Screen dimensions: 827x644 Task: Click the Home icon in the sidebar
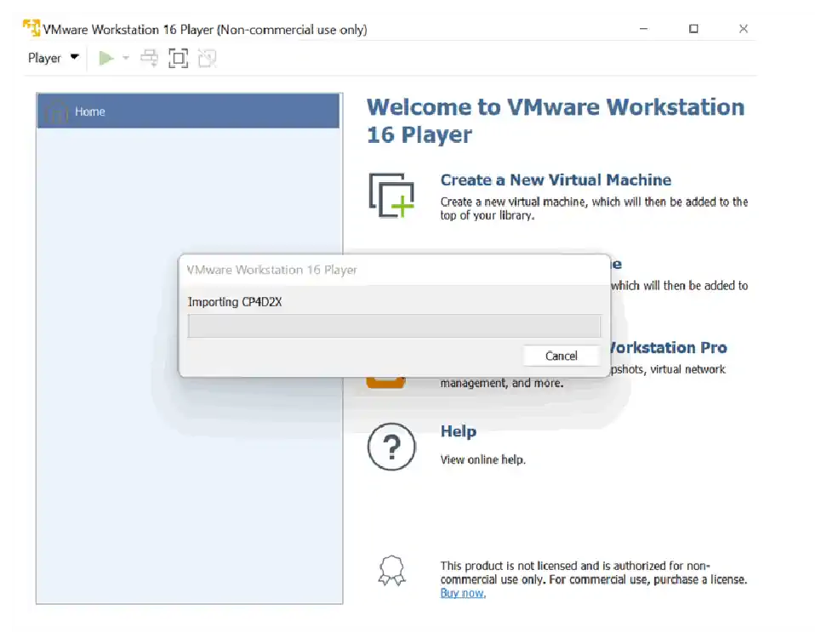[58, 111]
